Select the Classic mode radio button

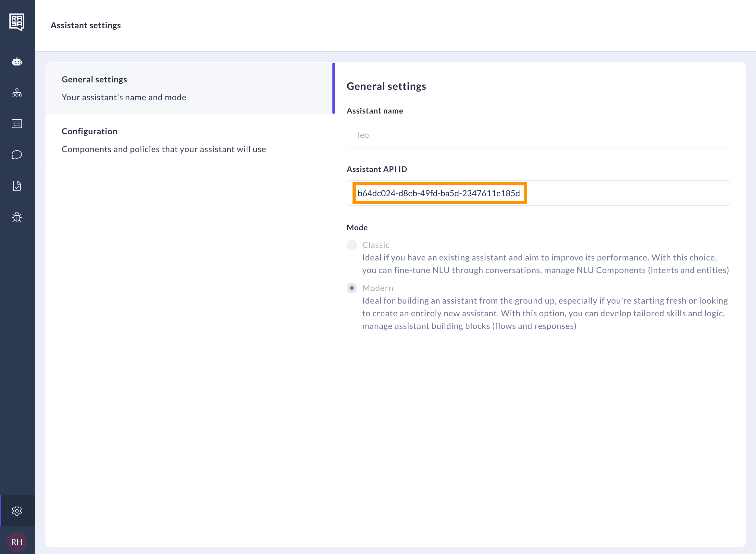pyautogui.click(x=352, y=245)
